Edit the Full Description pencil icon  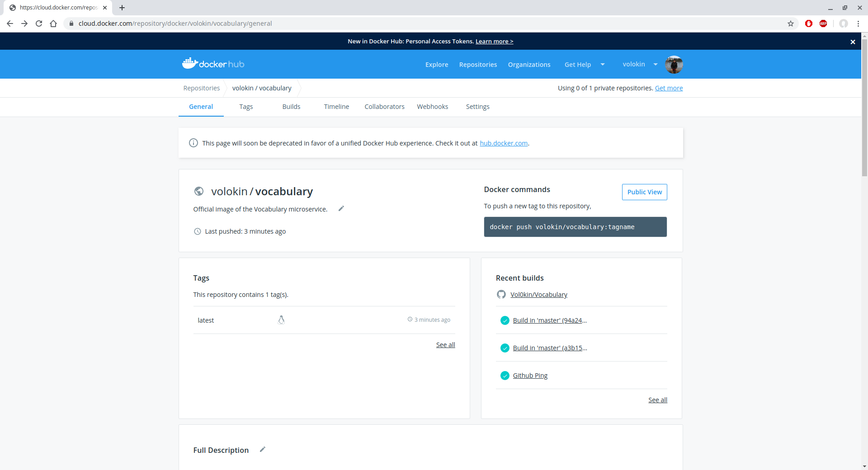click(x=263, y=449)
